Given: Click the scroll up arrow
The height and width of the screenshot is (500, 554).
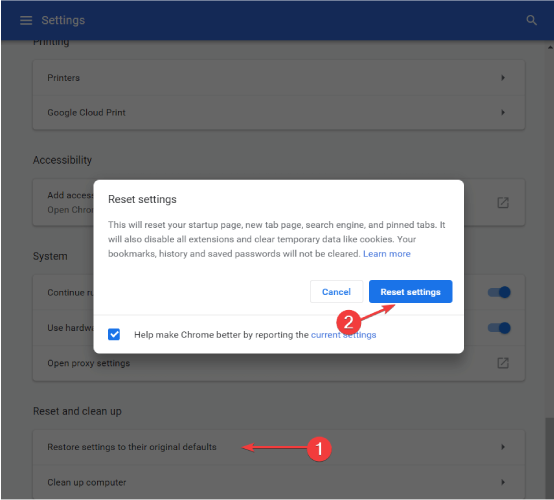Looking at the screenshot, I should tap(550, 47).
